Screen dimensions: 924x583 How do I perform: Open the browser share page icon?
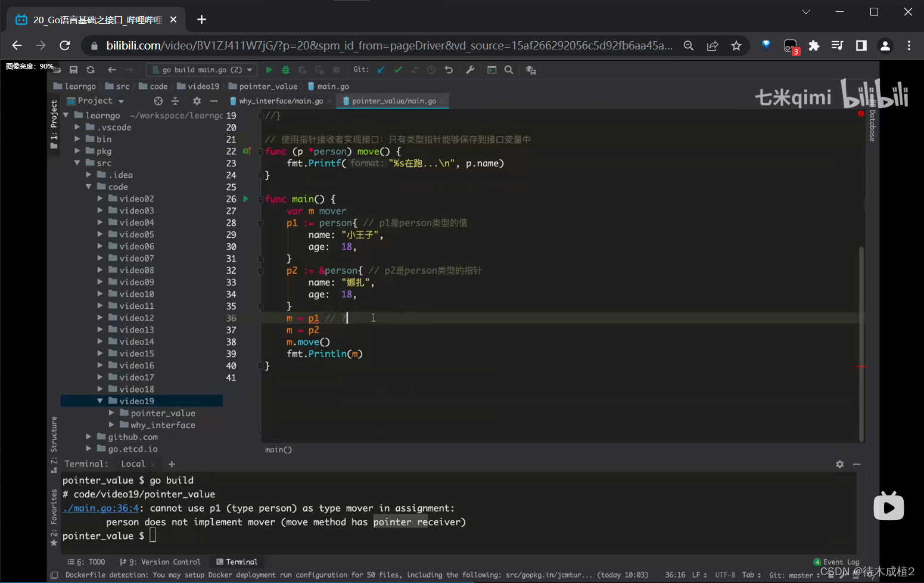pos(713,45)
